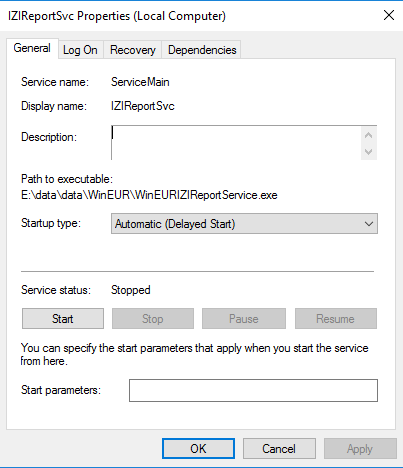Click the Resume service button
This screenshot has height=468, width=403.
(336, 319)
